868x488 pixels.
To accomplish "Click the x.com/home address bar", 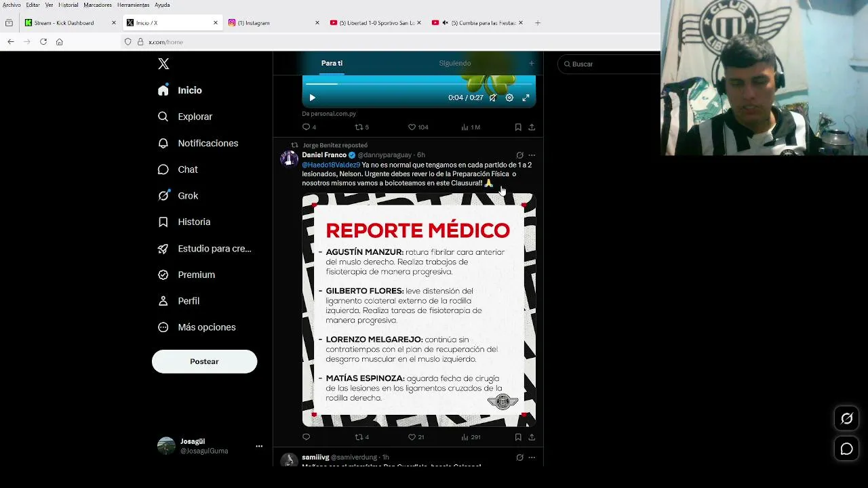I will (390, 42).
